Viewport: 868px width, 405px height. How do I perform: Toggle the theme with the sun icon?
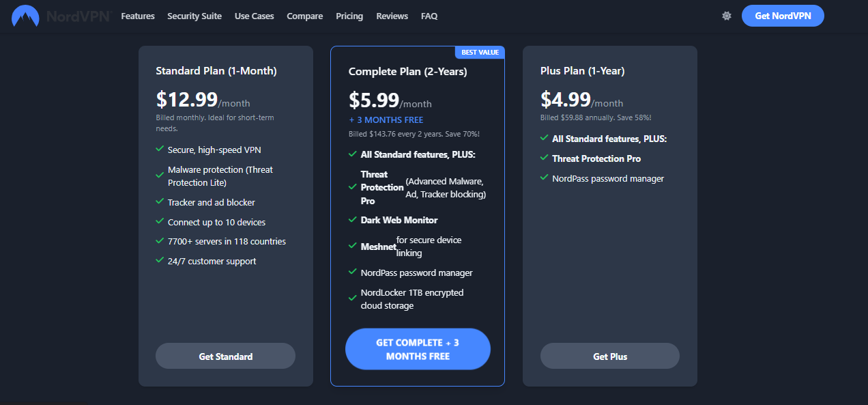[x=727, y=16]
